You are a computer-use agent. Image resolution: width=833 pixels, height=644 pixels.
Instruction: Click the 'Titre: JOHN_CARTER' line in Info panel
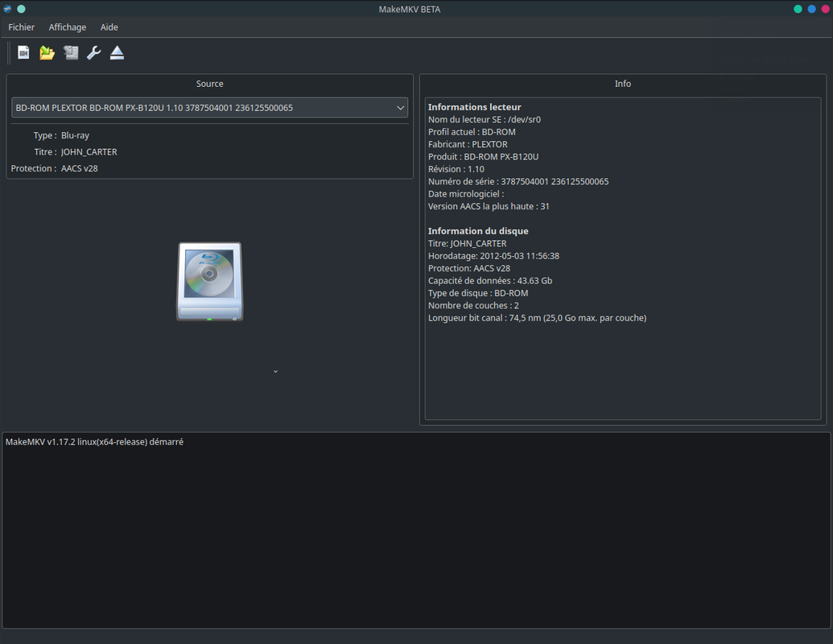tap(468, 244)
